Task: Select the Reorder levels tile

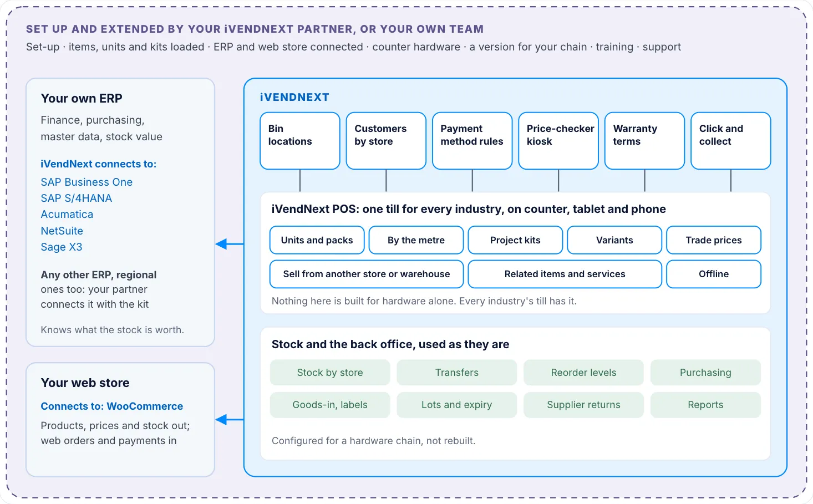Action: click(583, 373)
